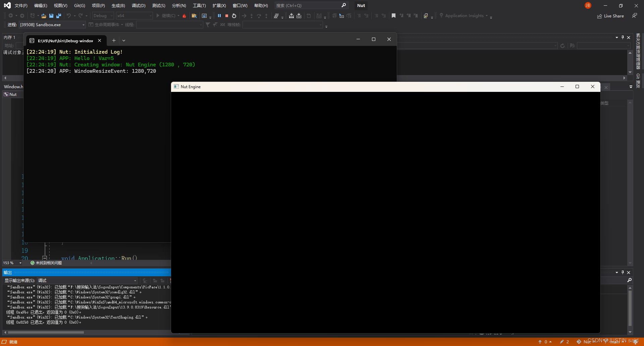Click the thread filter funnel icon
The height and width of the screenshot is (346, 644).
point(208,25)
